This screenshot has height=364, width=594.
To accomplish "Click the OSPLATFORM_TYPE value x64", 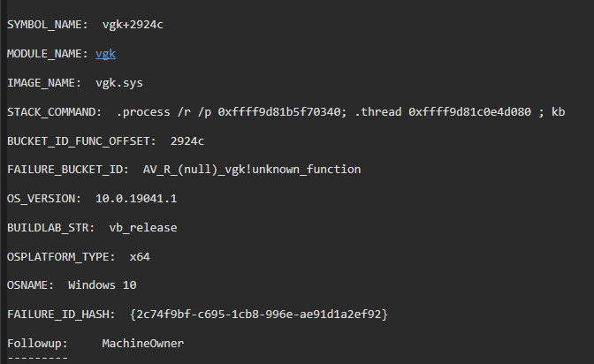I will (140, 256).
